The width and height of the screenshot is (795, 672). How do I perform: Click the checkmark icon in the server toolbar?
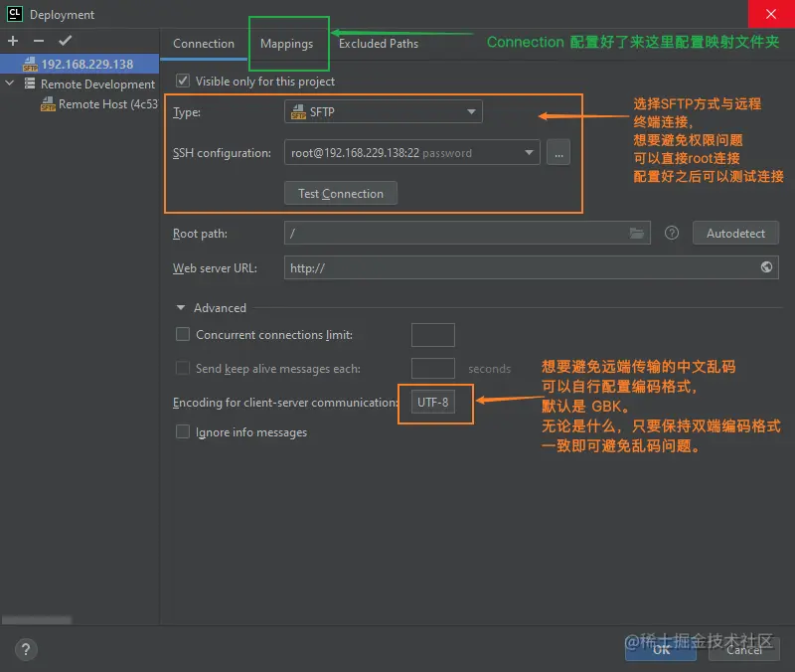pos(64,41)
